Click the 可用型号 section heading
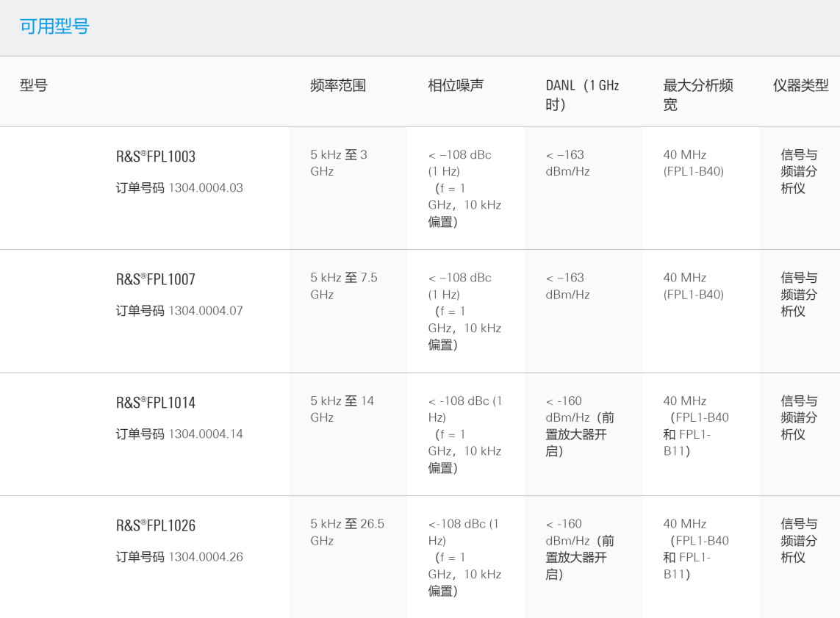This screenshot has width=840, height=618. (x=54, y=26)
